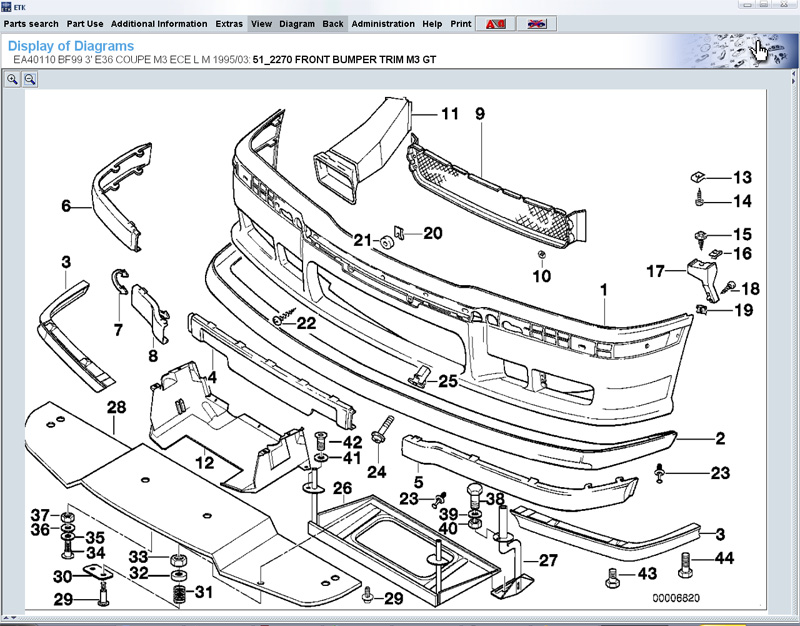Select part number 12 label on diagram
The image size is (800, 626).
point(204,464)
